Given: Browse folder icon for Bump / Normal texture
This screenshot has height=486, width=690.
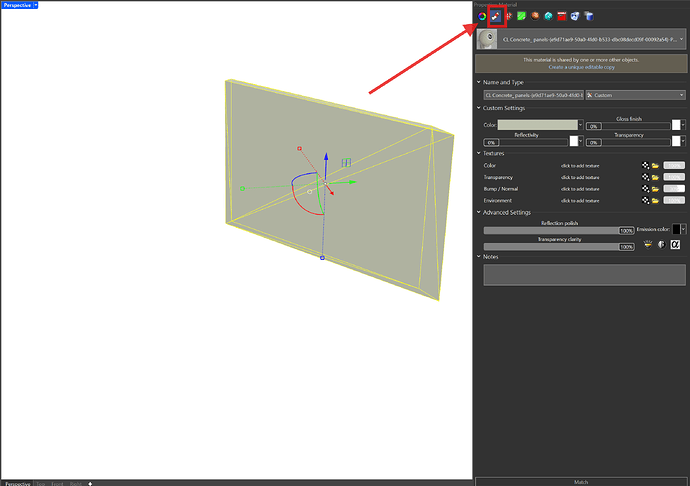Looking at the screenshot, I should 655,188.
